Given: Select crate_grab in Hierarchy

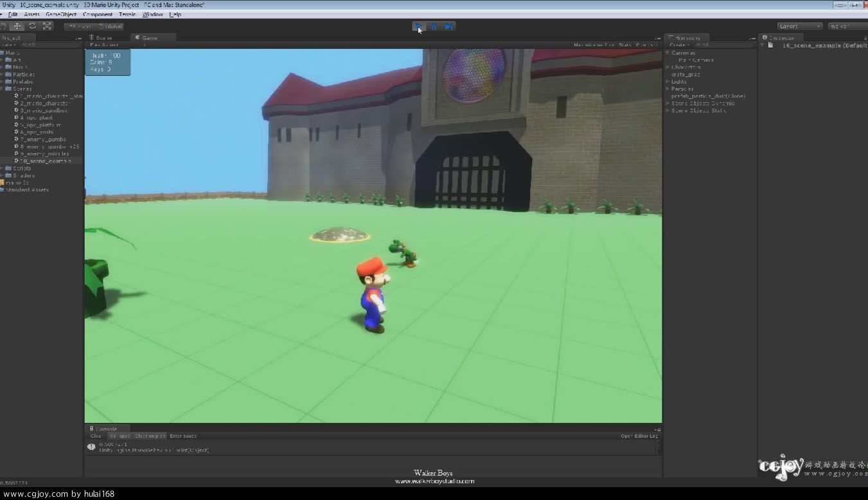Looking at the screenshot, I should (x=686, y=75).
